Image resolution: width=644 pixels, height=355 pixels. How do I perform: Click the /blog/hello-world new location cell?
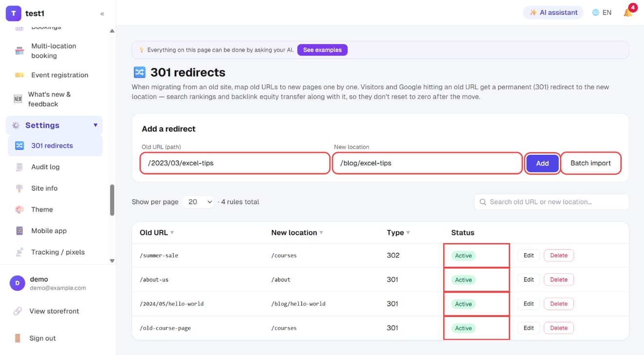(x=298, y=304)
